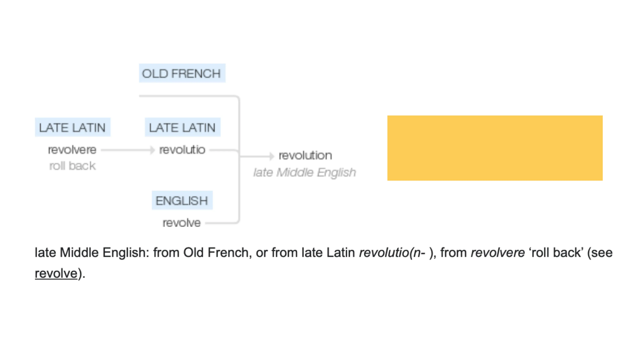Select the yellow rectangle block
This screenshot has height=362, width=644.
point(495,148)
